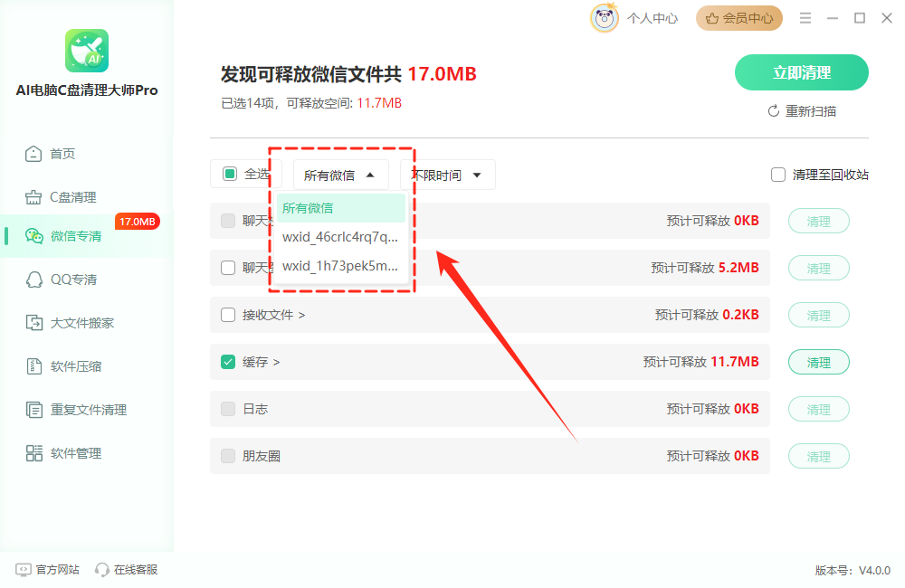Toggle the 全选 checkbox
Image resolution: width=905 pixels, height=588 pixels.
230,174
